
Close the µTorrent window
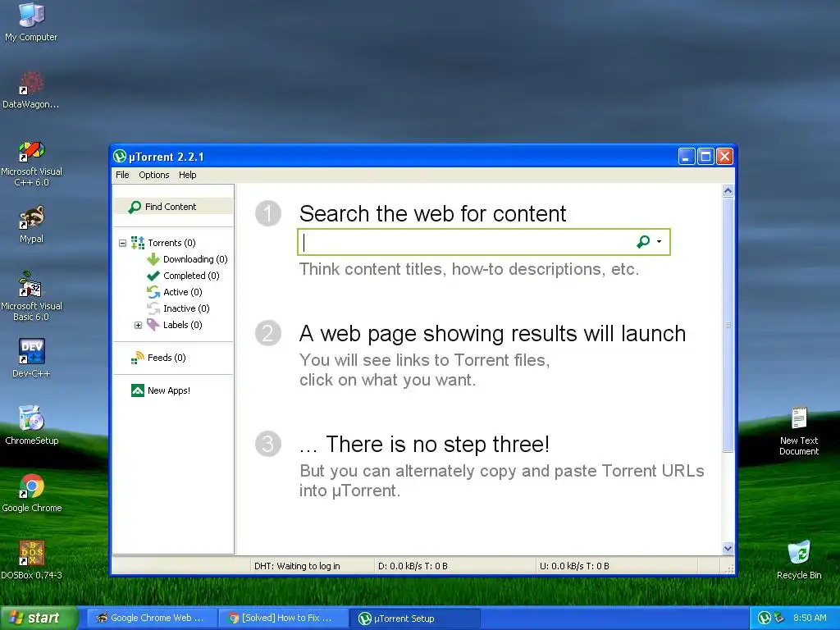(725, 157)
